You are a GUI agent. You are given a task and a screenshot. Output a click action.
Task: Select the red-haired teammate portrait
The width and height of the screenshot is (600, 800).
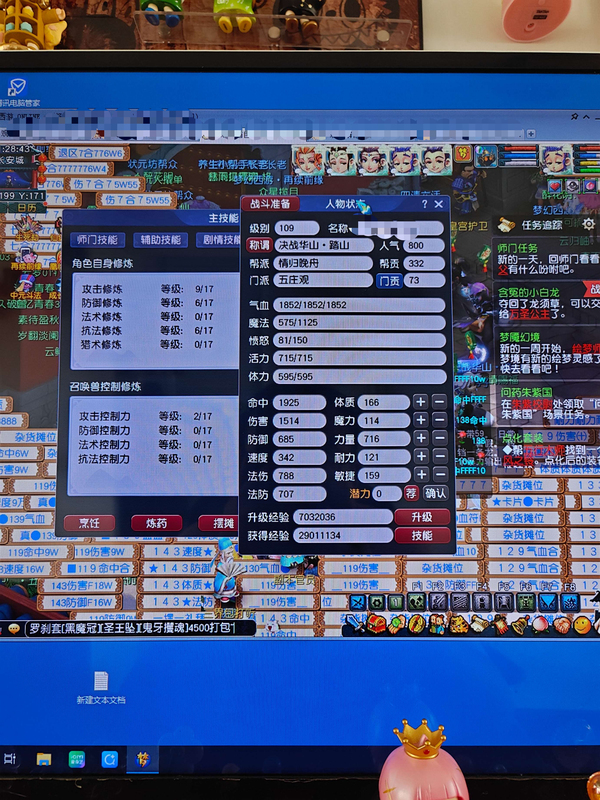point(308,160)
